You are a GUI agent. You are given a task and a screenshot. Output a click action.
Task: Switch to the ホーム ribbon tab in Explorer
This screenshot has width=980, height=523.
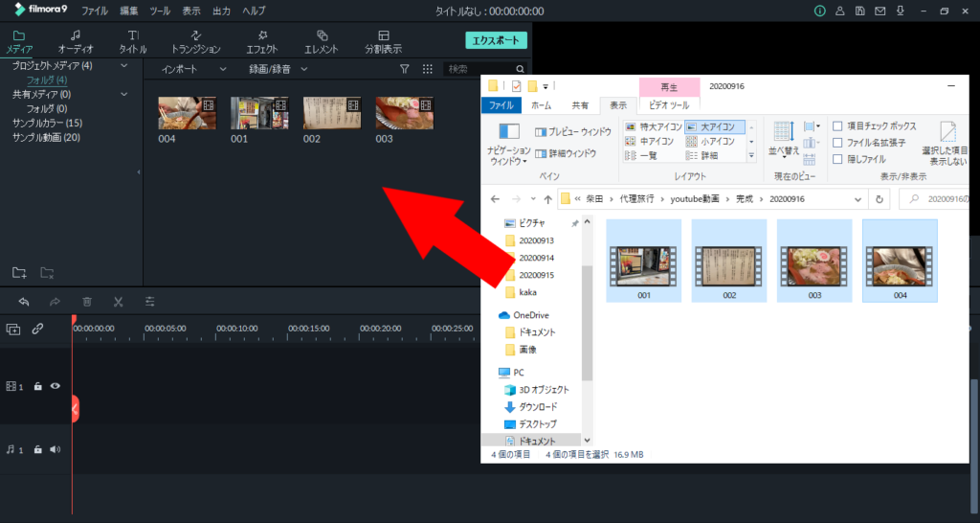pos(541,105)
